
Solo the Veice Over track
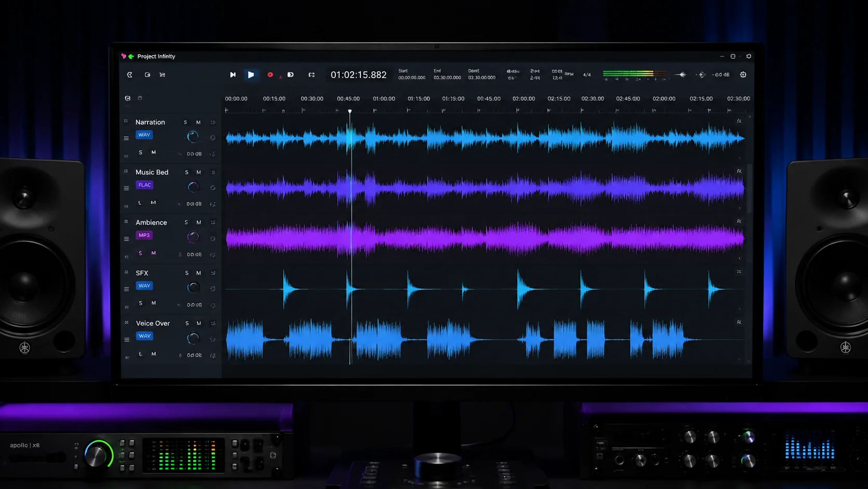[x=187, y=323]
